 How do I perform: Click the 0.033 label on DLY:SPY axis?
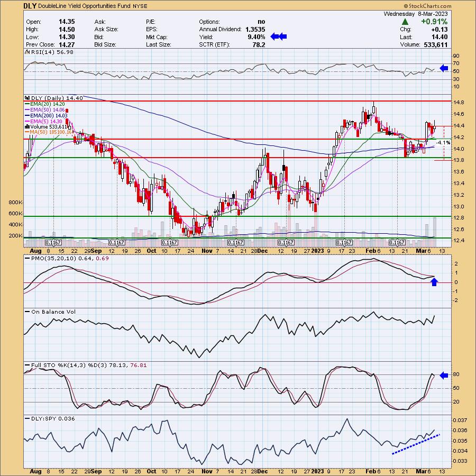click(460, 461)
